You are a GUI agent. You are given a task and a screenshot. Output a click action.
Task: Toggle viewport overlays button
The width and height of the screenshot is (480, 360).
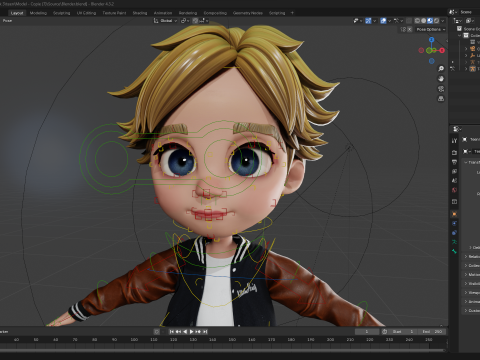point(383,21)
